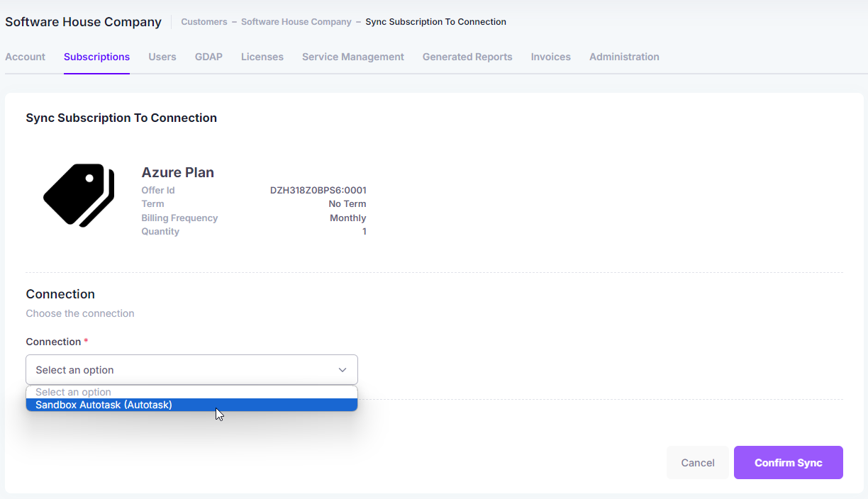Switch to the Account tab
The image size is (868, 499).
[x=25, y=57]
